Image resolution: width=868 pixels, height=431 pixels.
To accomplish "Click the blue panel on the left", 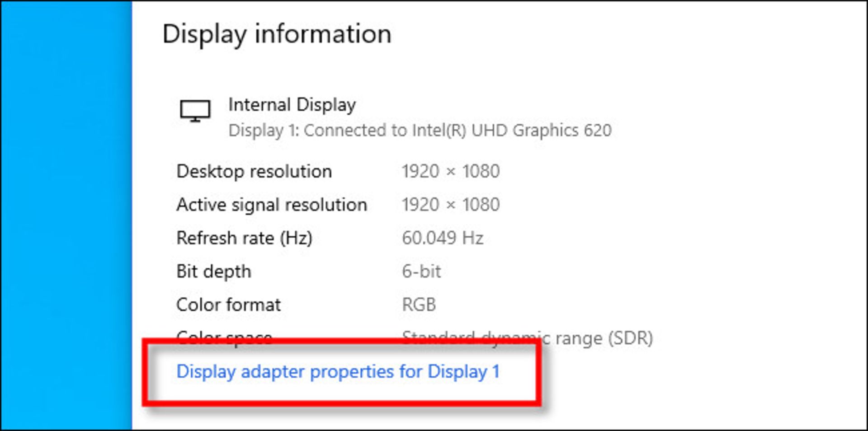I will [x=66, y=215].
